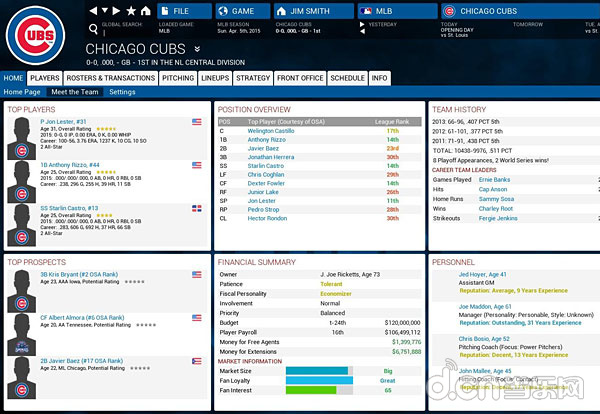Click Jon Lester's player silhouette photo
This screenshot has width=600, height=414.
21,139
